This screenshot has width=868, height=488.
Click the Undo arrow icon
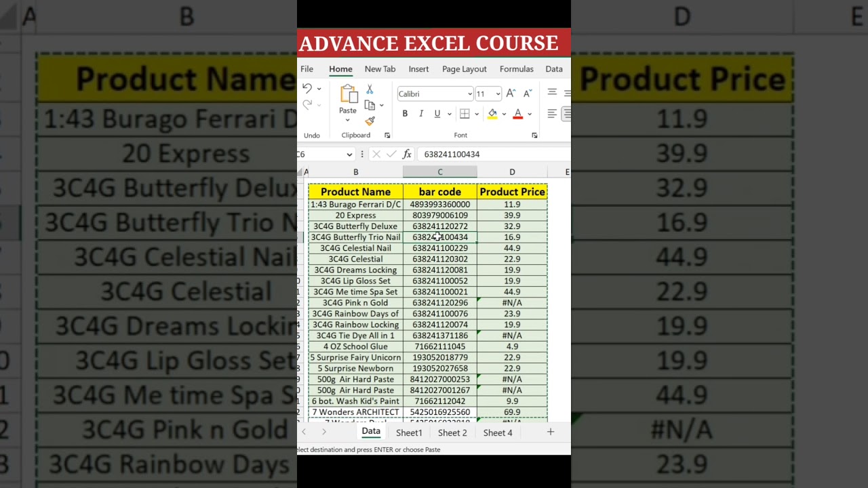pos(307,89)
